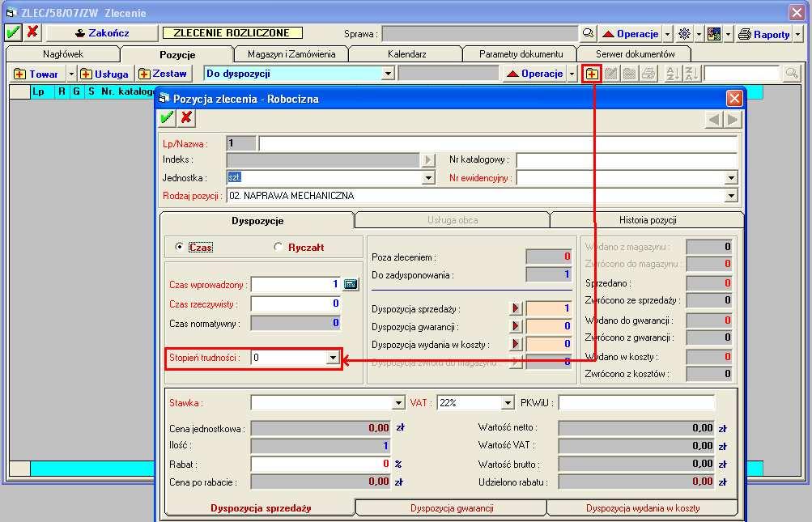Screen dimensions: 812x522
Task: Go to the Serwer dokumentów tab
Action: click(635, 54)
